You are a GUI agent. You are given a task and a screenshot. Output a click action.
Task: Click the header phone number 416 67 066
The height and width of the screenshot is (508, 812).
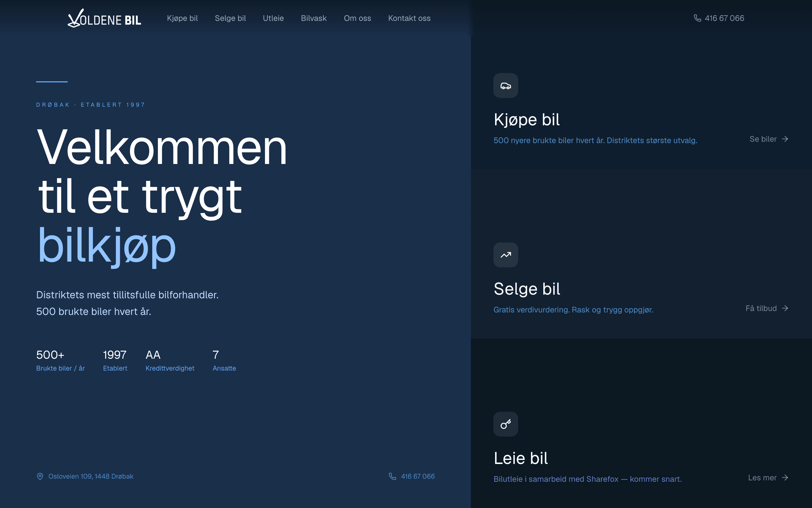tap(724, 18)
